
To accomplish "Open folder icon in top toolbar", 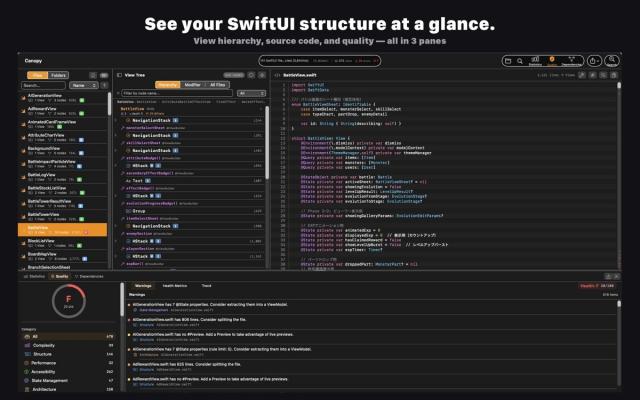I will tap(508, 61).
